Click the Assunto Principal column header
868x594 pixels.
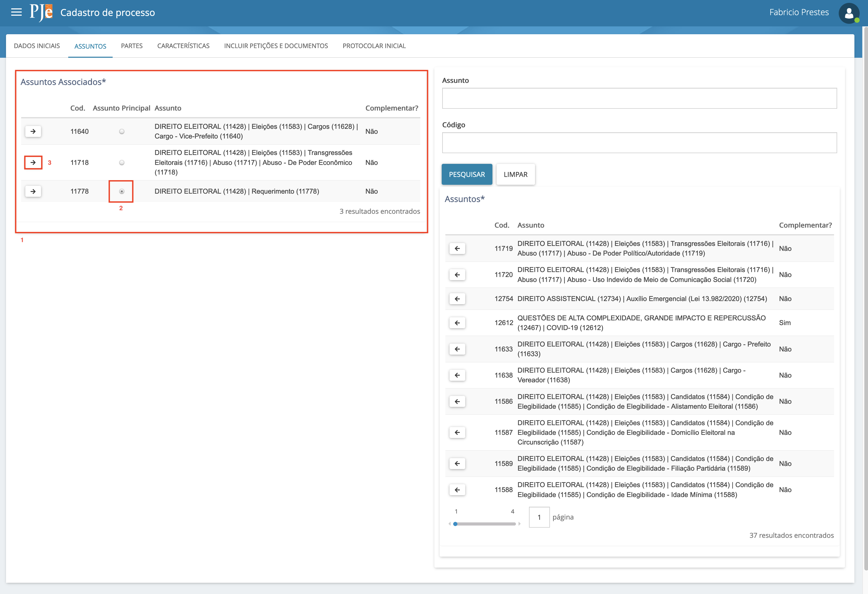pyautogui.click(x=121, y=108)
